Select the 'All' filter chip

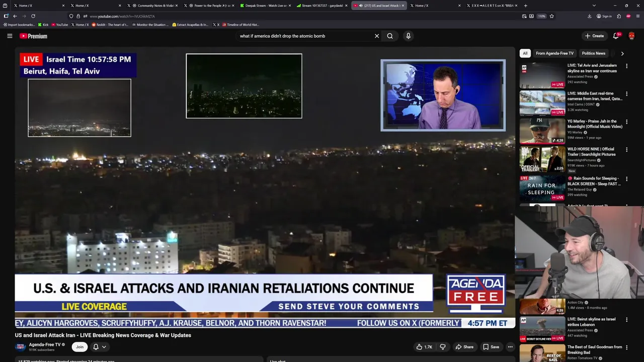[x=525, y=53]
